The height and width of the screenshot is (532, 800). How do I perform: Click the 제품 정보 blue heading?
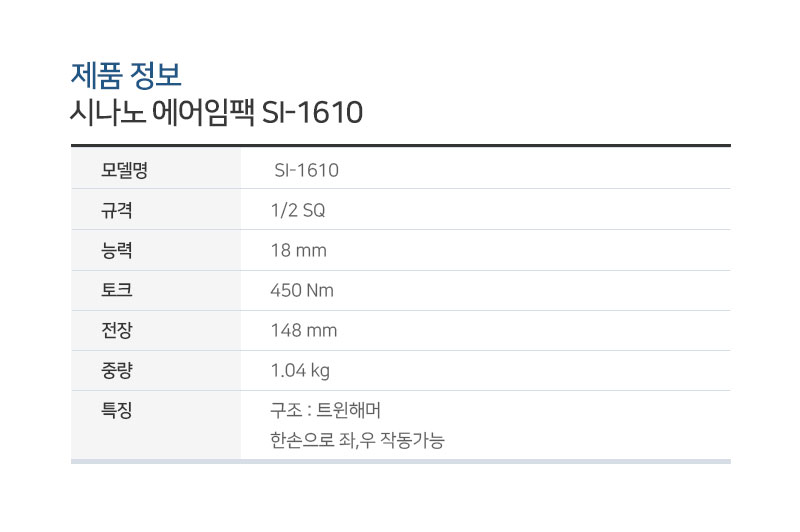126,75
